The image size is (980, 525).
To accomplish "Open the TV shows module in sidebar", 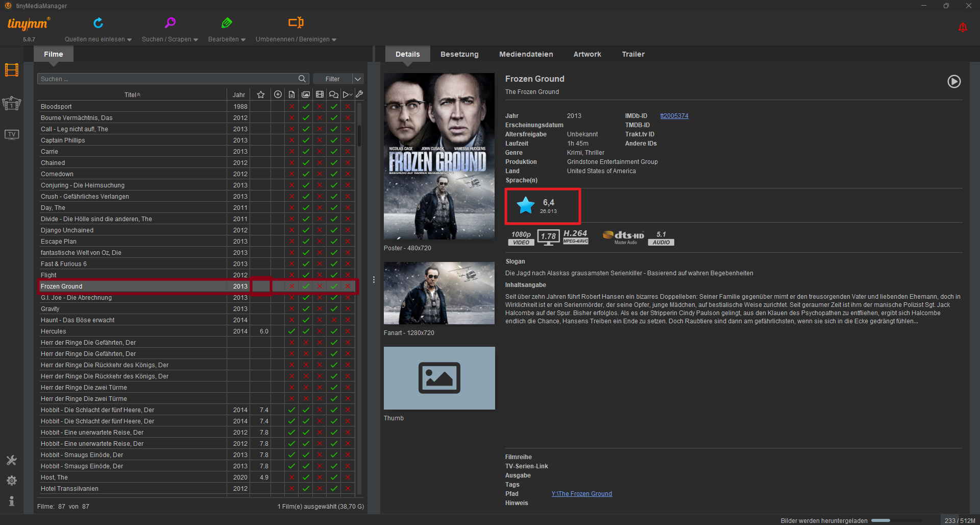I will tap(12, 134).
